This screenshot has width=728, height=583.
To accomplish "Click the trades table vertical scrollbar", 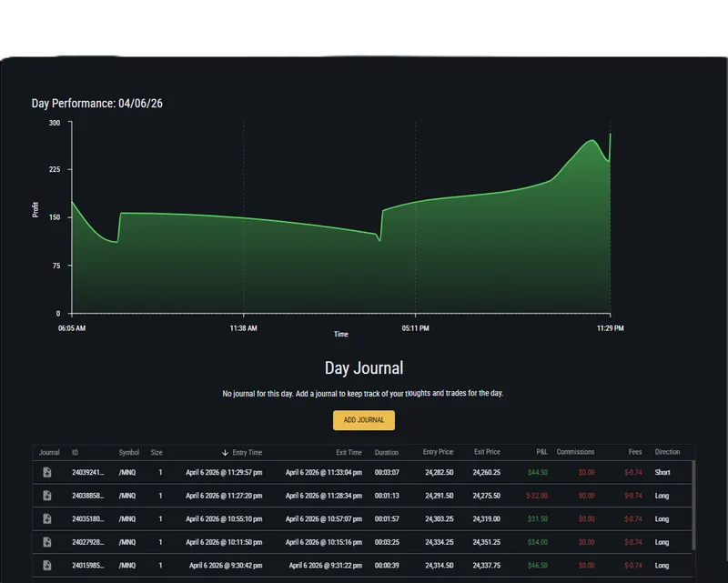I will 693,506.
